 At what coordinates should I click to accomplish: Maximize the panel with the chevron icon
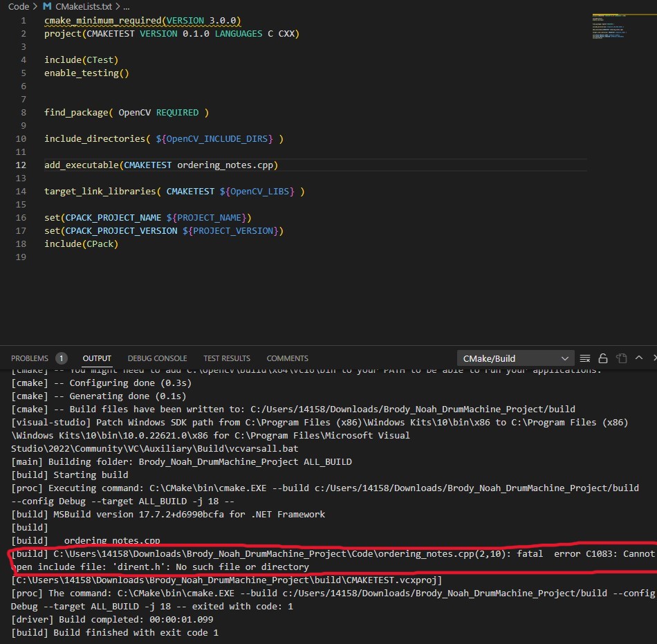[638, 358]
